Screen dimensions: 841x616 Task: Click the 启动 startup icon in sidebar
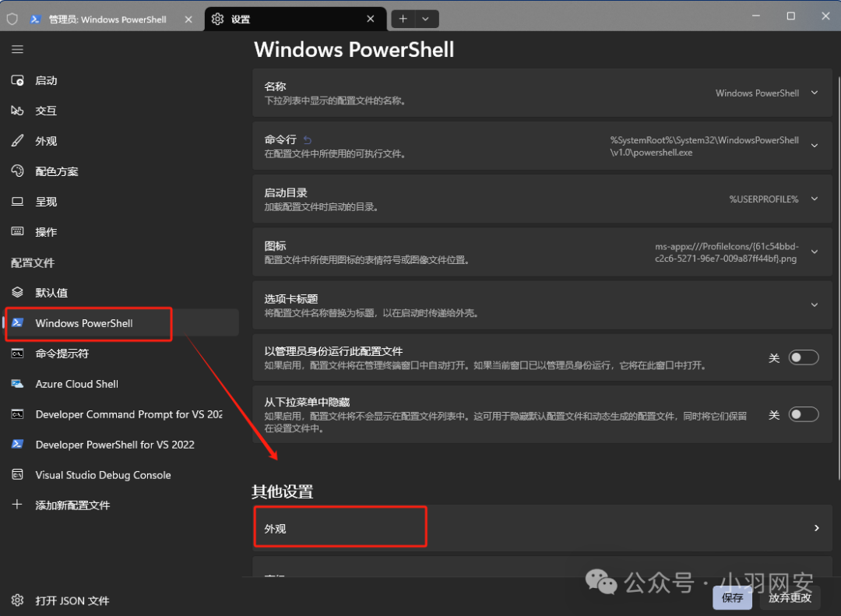[x=17, y=80]
